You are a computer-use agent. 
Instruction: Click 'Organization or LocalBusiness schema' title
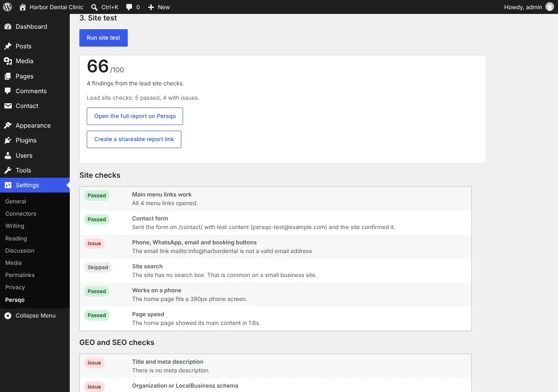185,385
